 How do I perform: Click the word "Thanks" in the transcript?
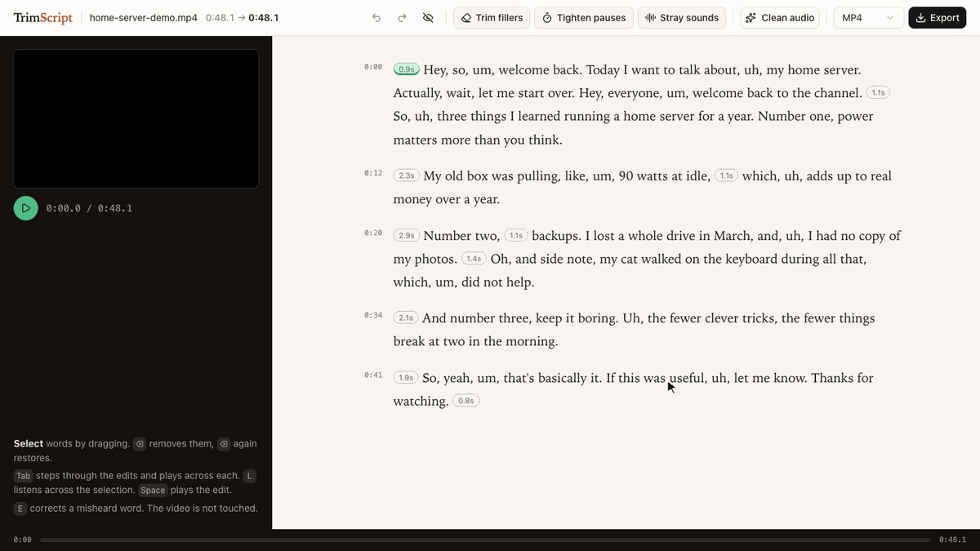(833, 378)
